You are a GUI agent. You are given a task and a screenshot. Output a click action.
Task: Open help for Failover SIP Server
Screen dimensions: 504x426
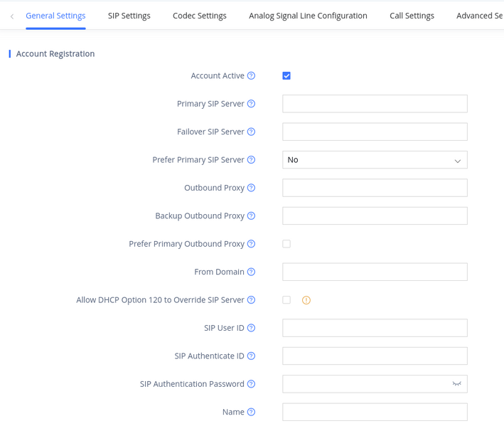pos(251,132)
